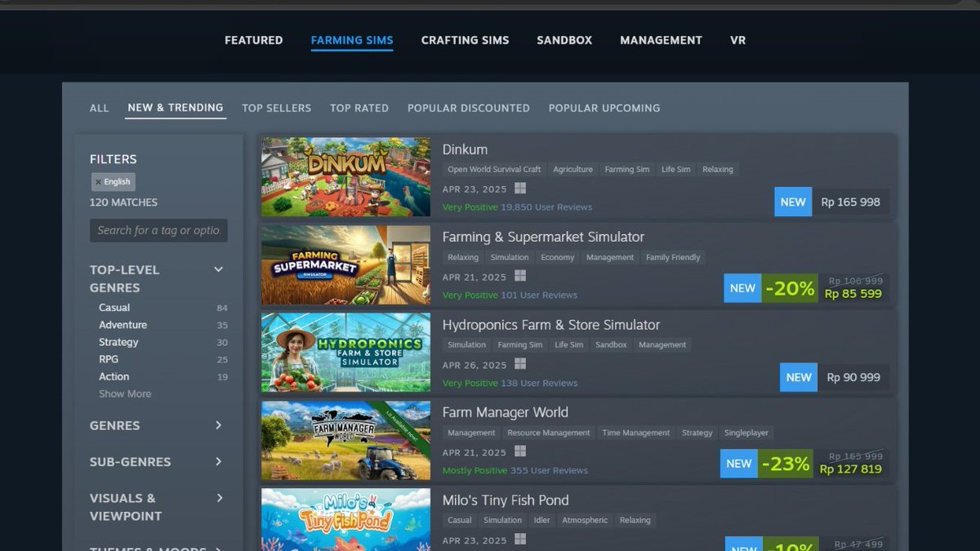Click the tag search field
This screenshot has width=980, height=551.
point(158,230)
